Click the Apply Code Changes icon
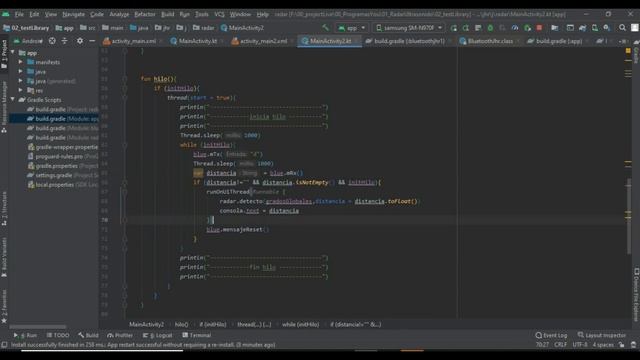 (478, 28)
